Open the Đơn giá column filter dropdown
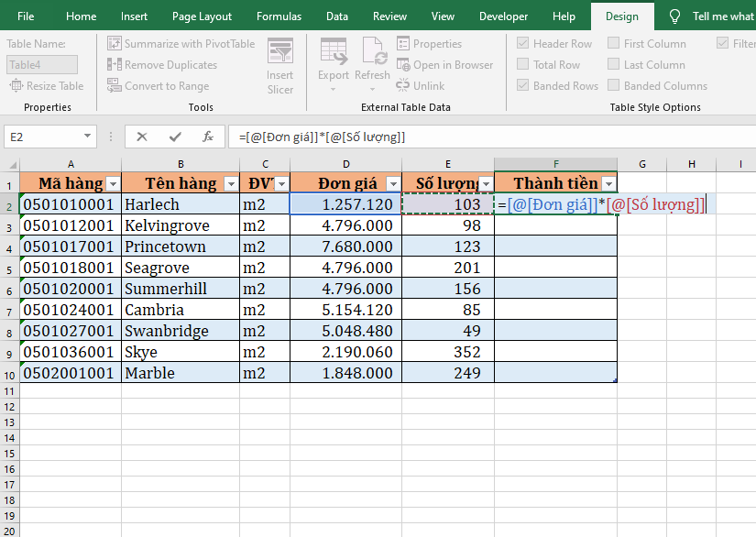756x537 pixels. 392,183
